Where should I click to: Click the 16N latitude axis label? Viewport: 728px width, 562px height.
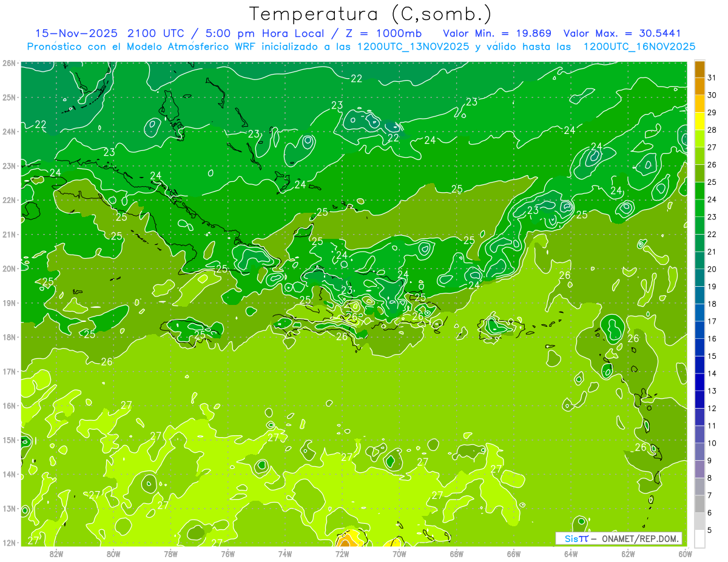pos(9,406)
